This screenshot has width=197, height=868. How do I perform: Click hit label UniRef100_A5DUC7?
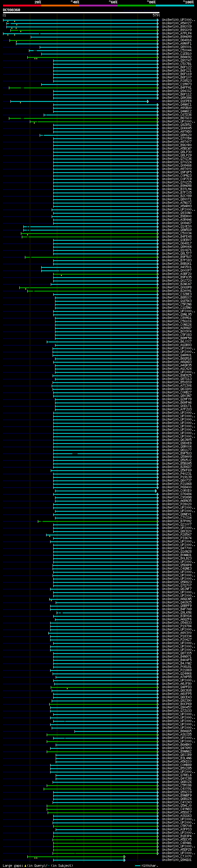pos(176,812)
